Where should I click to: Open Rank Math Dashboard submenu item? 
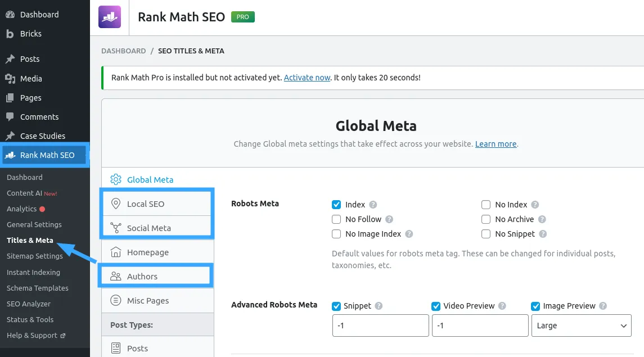[25, 177]
